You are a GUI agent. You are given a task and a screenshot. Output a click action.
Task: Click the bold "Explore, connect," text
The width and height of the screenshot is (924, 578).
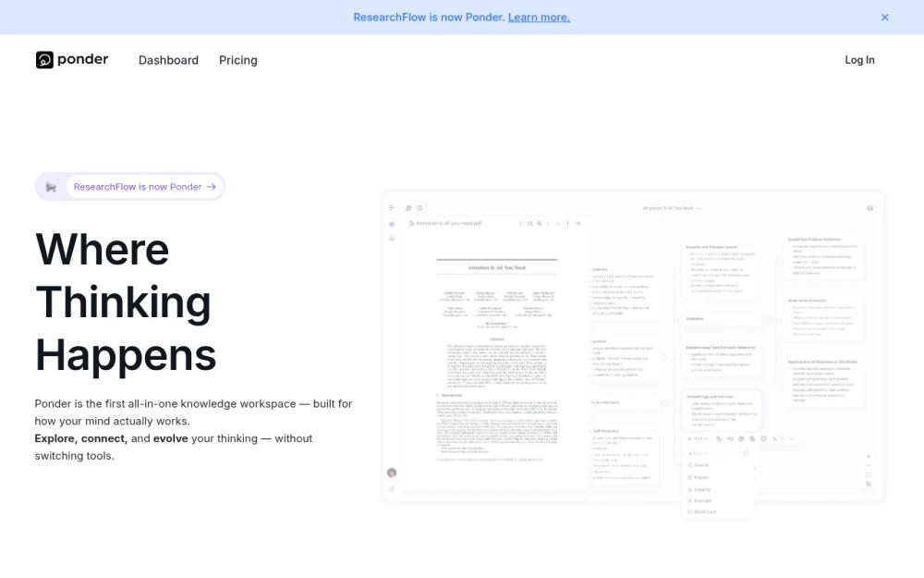tap(80, 438)
